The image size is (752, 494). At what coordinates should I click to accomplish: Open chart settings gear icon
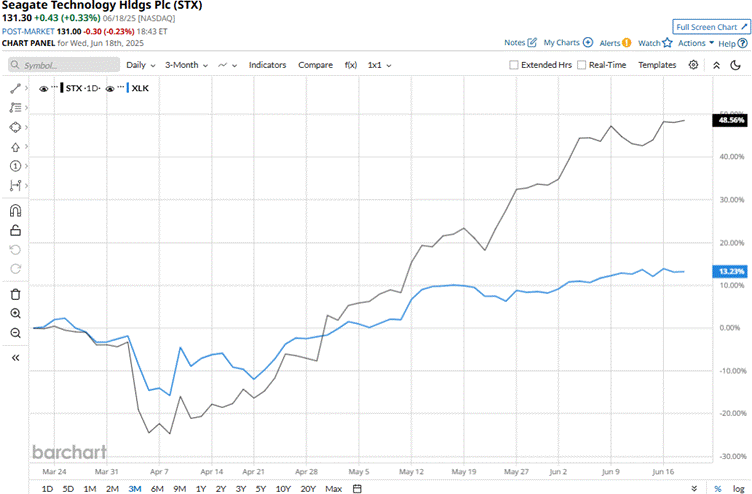click(693, 65)
